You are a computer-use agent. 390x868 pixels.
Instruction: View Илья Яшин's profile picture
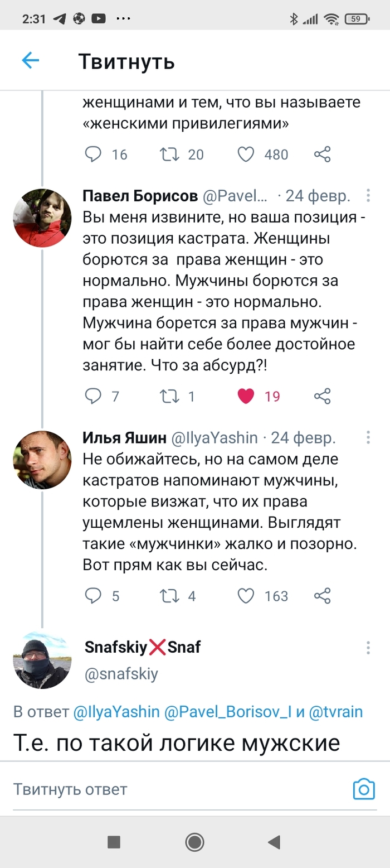pyautogui.click(x=42, y=460)
